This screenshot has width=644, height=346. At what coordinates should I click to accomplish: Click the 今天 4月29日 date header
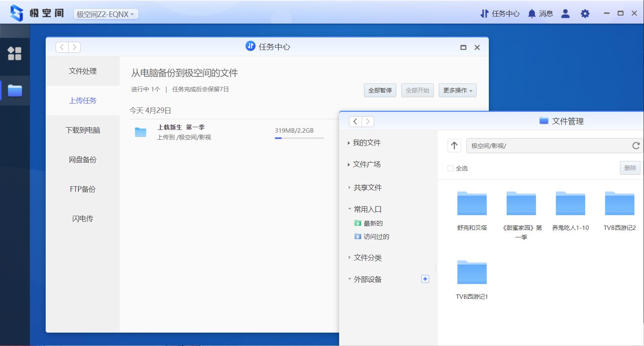150,111
